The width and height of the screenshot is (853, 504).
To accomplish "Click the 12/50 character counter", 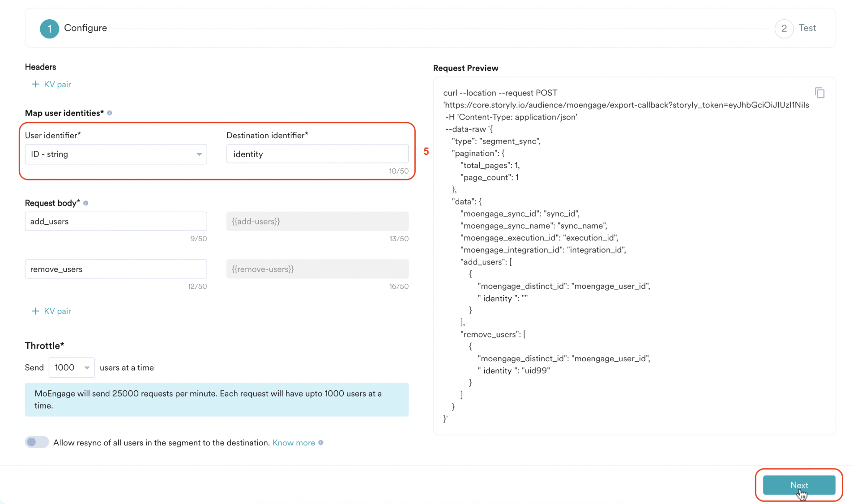I will click(197, 286).
